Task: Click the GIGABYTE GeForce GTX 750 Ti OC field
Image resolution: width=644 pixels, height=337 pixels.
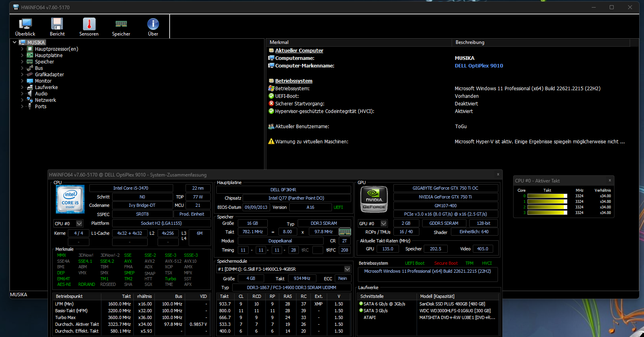Action: point(445,188)
